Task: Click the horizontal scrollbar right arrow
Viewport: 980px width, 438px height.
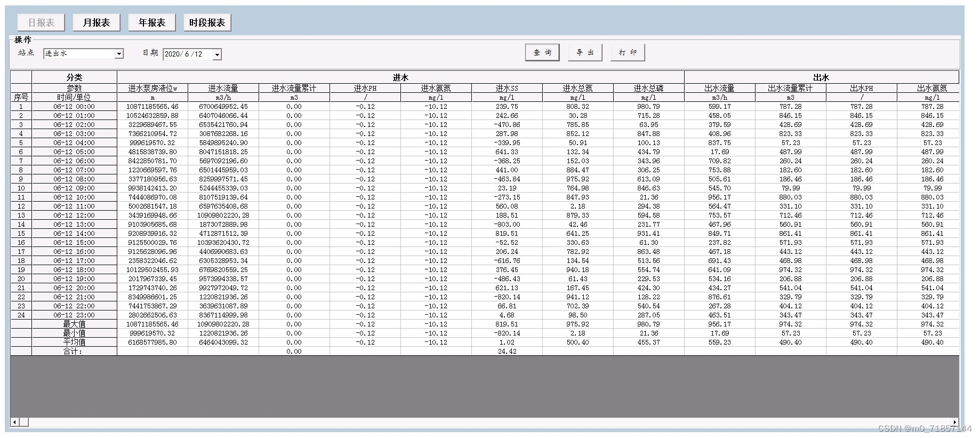Action: tap(955, 422)
